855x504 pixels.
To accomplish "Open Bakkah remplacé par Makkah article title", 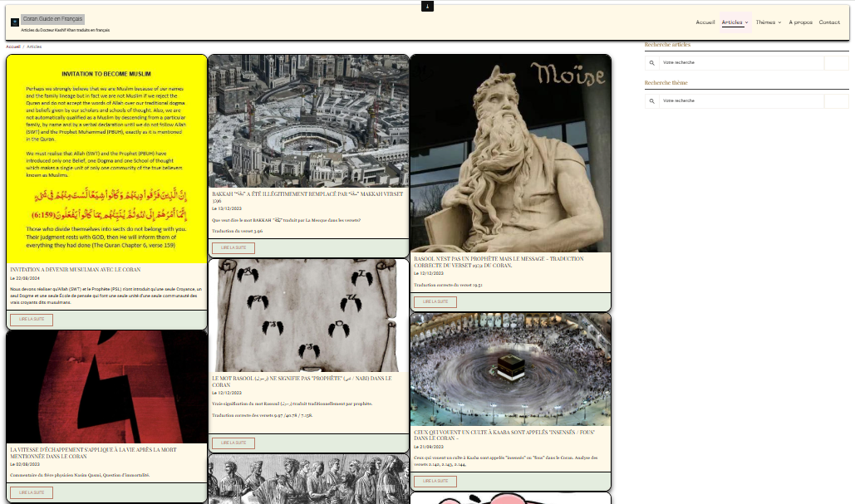I will (307, 198).
